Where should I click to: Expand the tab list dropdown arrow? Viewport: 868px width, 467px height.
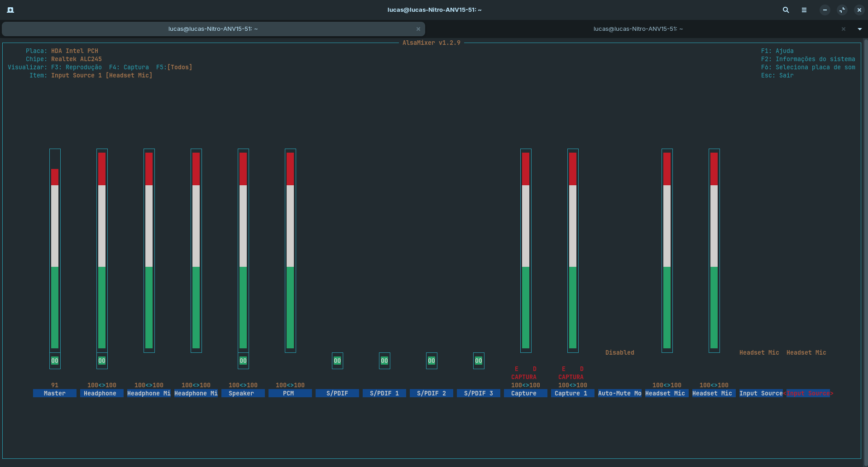pyautogui.click(x=859, y=29)
